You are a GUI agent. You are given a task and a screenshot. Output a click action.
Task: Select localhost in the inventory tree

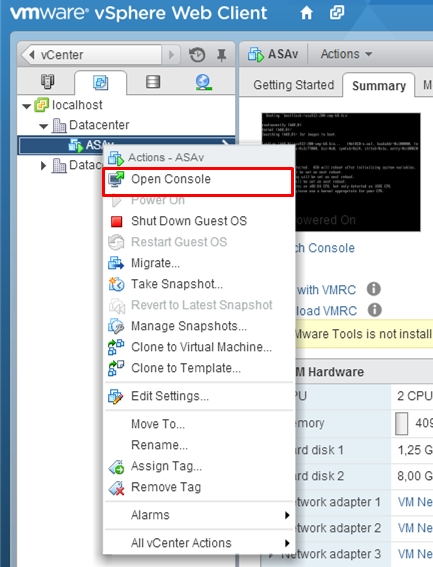tap(77, 105)
